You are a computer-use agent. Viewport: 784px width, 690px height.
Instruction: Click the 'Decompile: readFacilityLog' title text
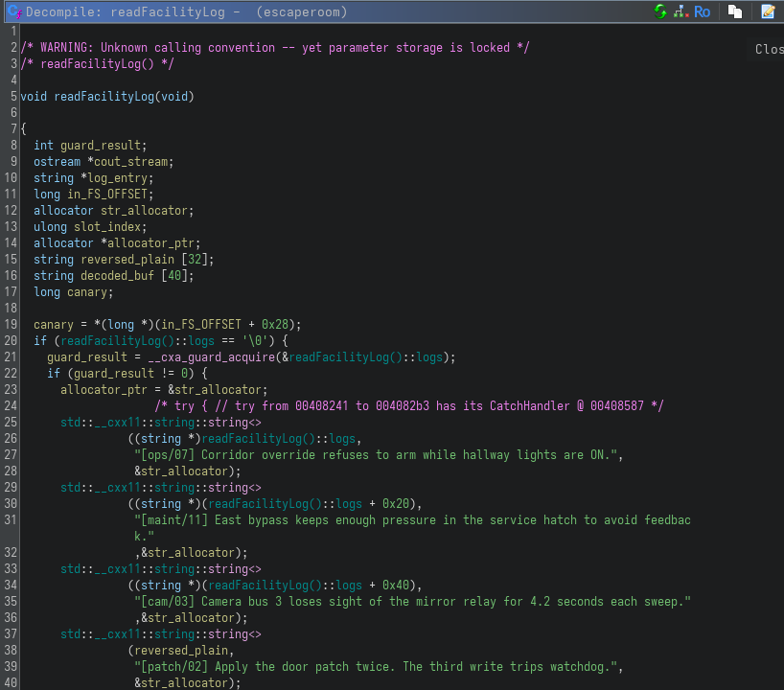126,12
